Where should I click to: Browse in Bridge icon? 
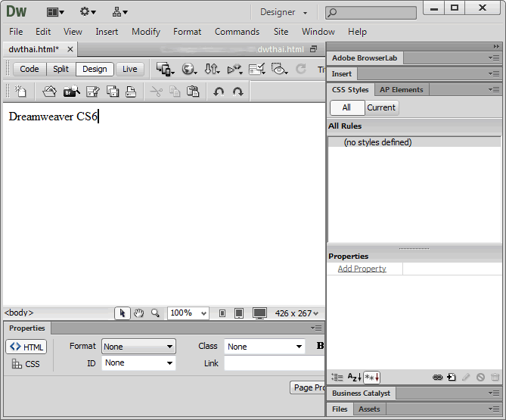pyautogui.click(x=71, y=92)
